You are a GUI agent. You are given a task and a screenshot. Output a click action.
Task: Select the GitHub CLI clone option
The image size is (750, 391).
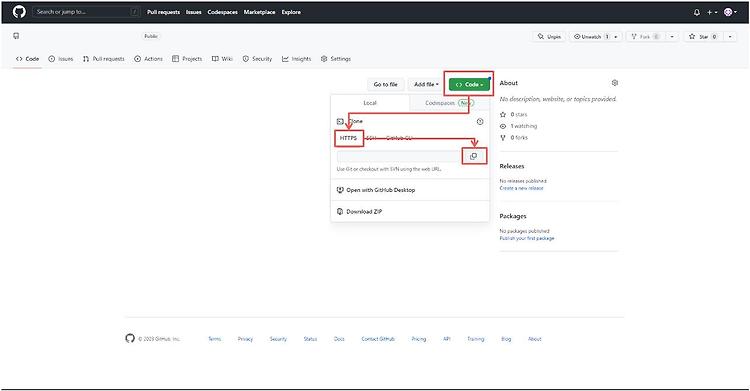click(x=399, y=138)
